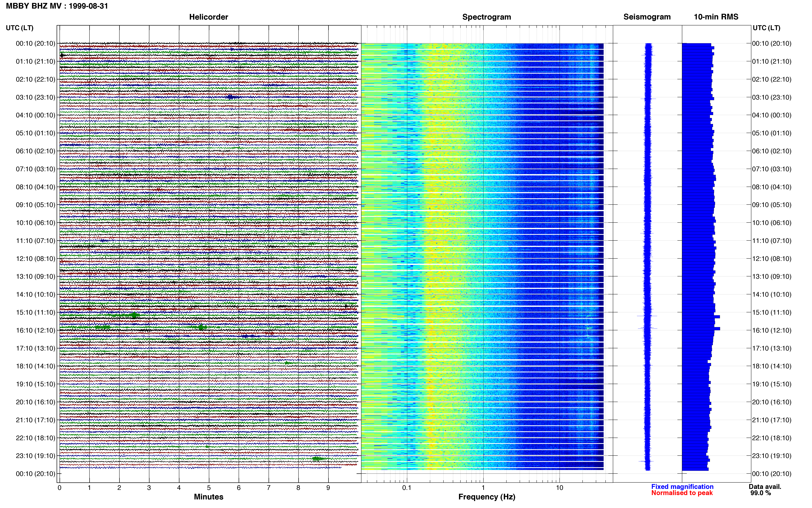This screenshot has width=812, height=508.
Task: Click the left 'UTC (LT)' axis label
Action: pyautogui.click(x=19, y=28)
